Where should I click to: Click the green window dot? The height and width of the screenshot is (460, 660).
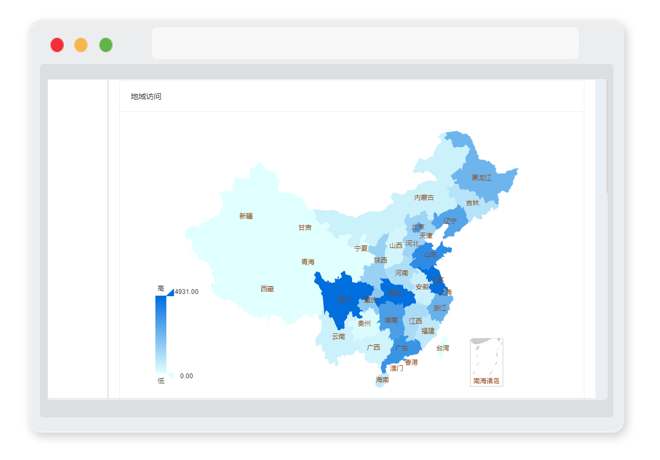pyautogui.click(x=106, y=45)
